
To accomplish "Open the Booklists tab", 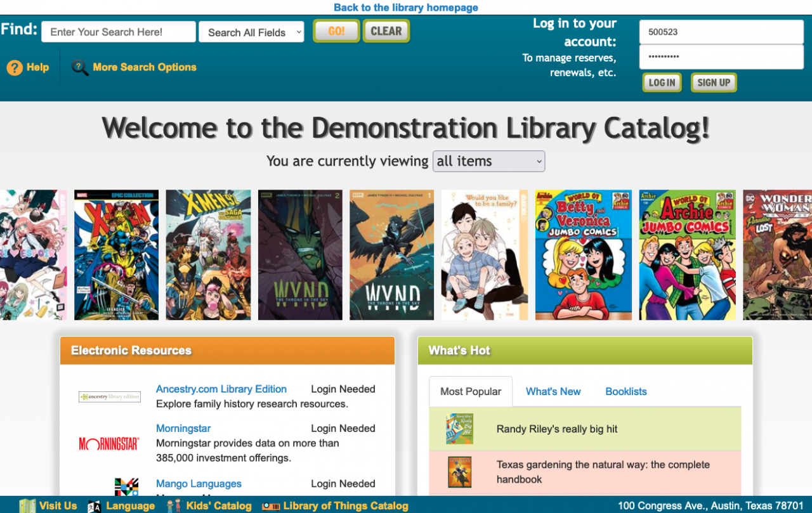I will [x=625, y=391].
